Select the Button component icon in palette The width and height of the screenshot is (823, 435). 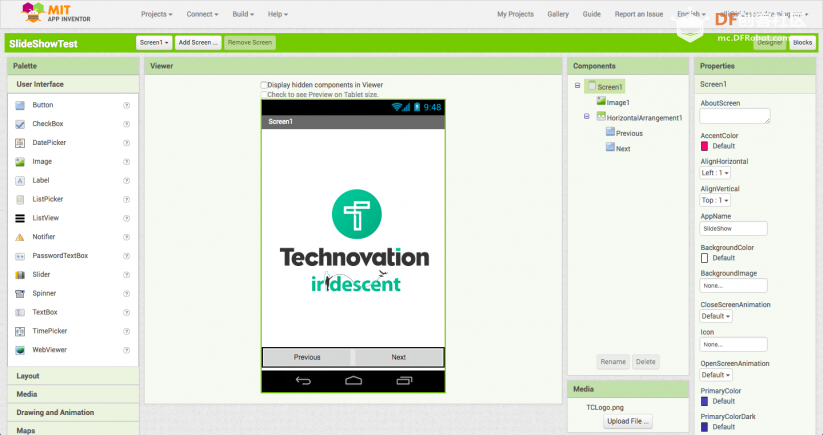pos(20,105)
